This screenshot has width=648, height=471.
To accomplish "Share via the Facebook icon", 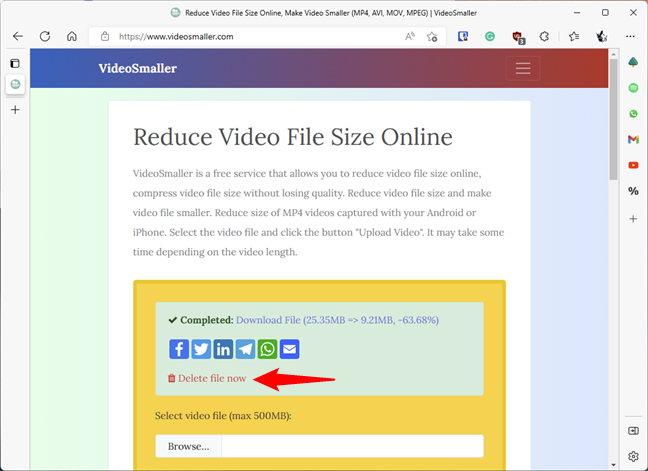I will coord(179,349).
